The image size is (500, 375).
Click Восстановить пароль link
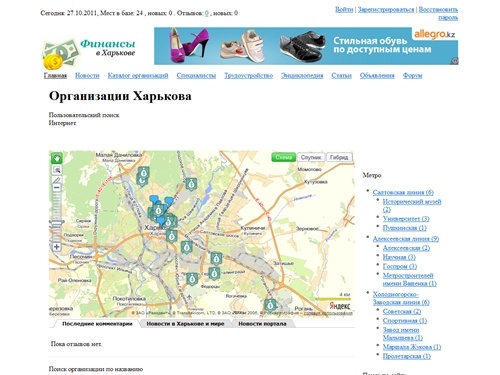click(438, 13)
